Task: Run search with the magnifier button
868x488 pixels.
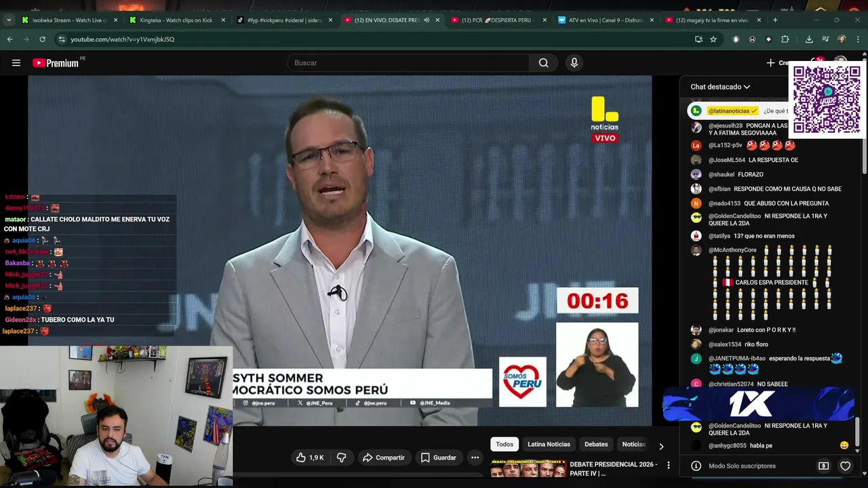Action: pos(543,63)
